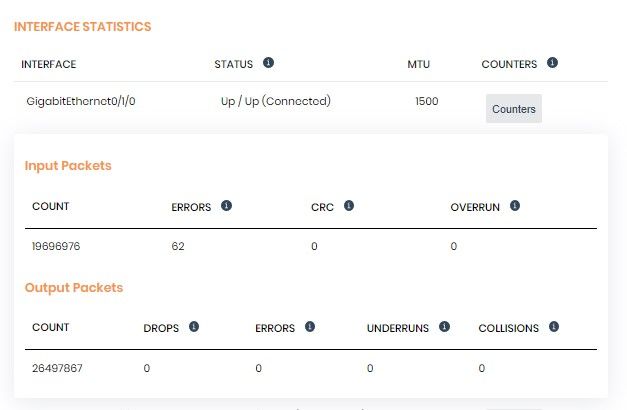This screenshot has height=410, width=627.
Task: Click the MTU value 1500
Action: pyautogui.click(x=427, y=101)
